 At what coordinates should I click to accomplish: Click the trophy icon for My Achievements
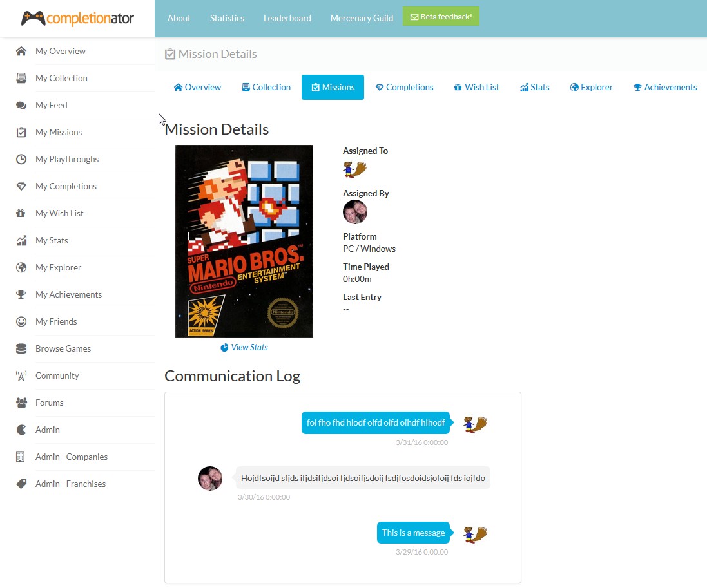tap(21, 294)
